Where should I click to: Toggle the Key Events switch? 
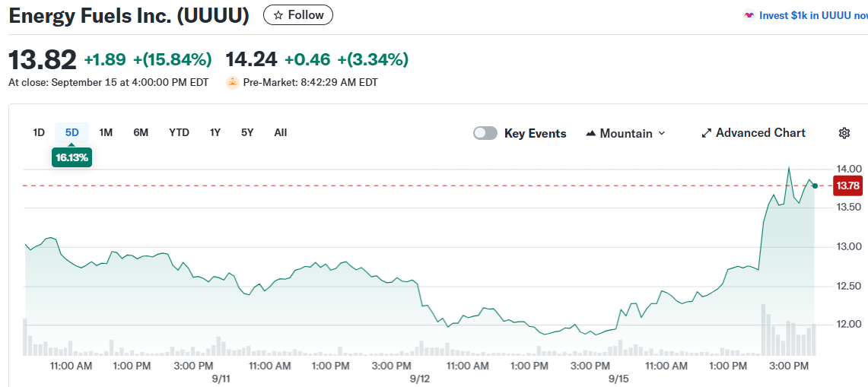[485, 133]
